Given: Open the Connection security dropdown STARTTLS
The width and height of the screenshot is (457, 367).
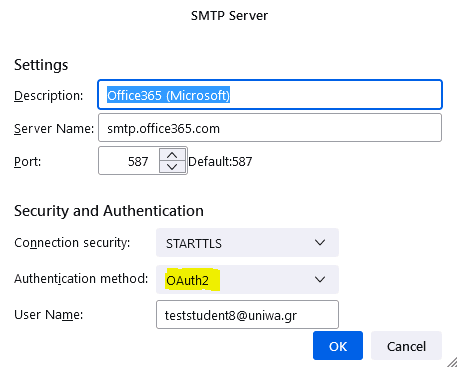Looking at the screenshot, I should coord(247,243).
